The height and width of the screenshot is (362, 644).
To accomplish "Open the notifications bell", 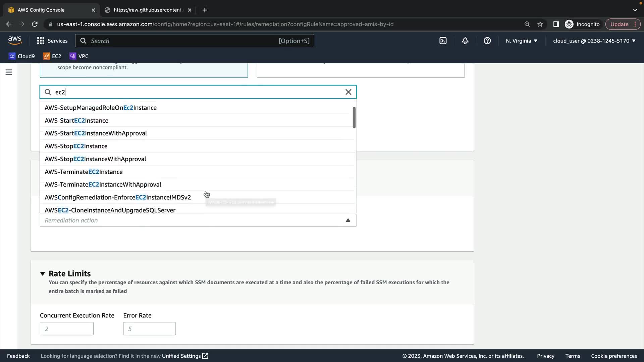I will (465, 41).
